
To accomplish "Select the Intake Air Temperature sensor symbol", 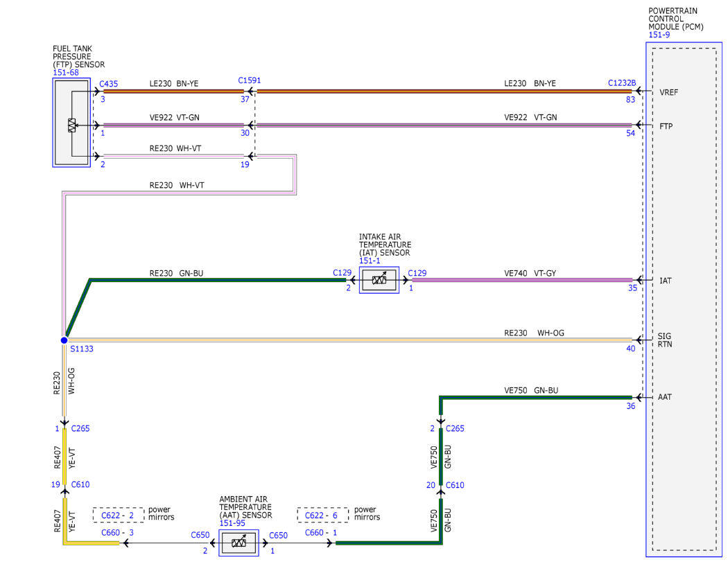I will click(x=379, y=280).
